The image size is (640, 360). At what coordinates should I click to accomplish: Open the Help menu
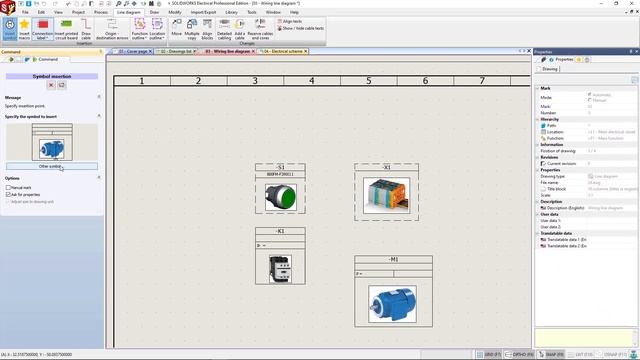pyautogui.click(x=294, y=12)
